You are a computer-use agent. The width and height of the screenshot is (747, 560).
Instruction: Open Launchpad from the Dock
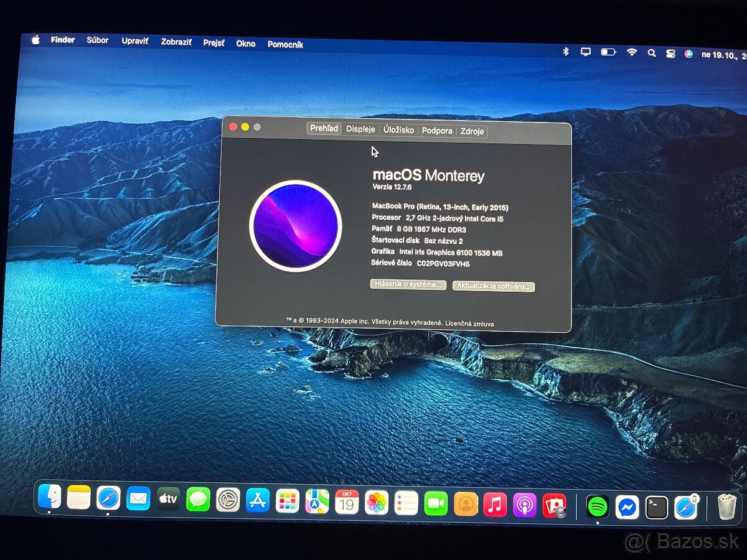[x=287, y=501]
